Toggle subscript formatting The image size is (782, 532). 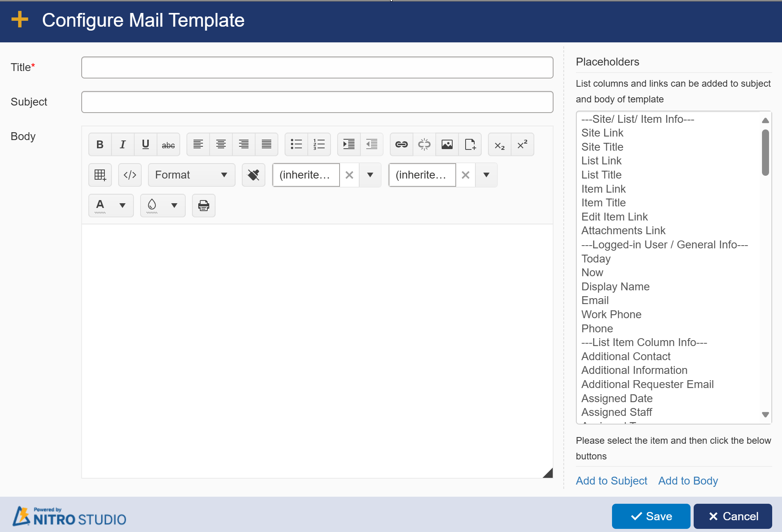click(499, 144)
